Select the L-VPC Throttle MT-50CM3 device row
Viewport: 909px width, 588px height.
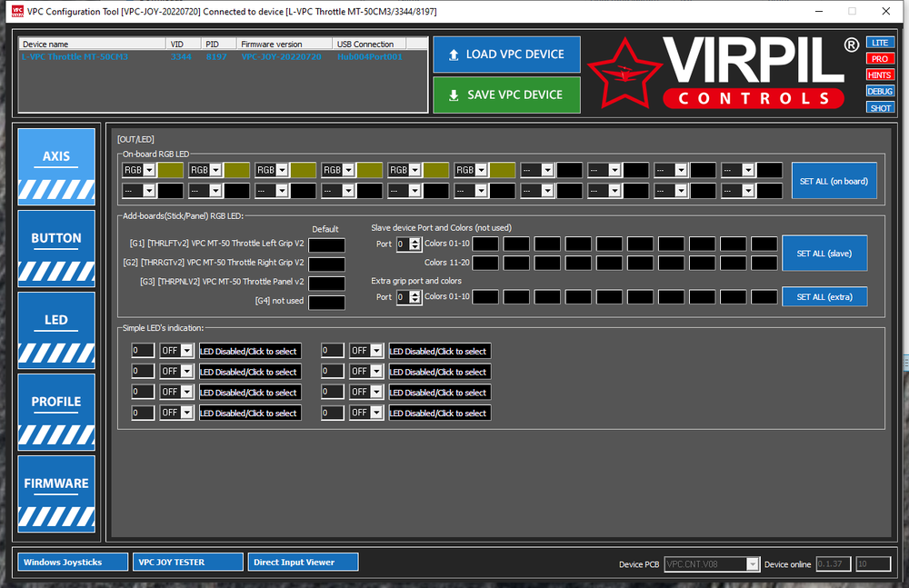(224, 57)
